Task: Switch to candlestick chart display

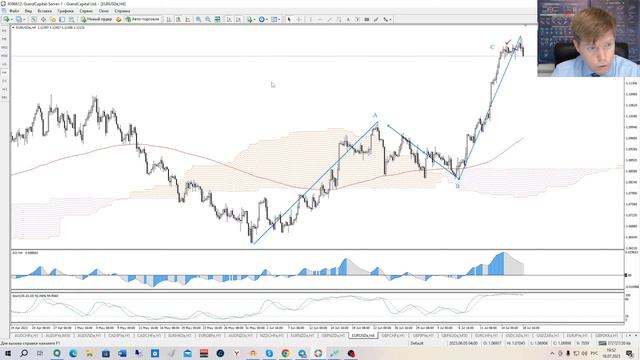Action: click(x=178, y=19)
